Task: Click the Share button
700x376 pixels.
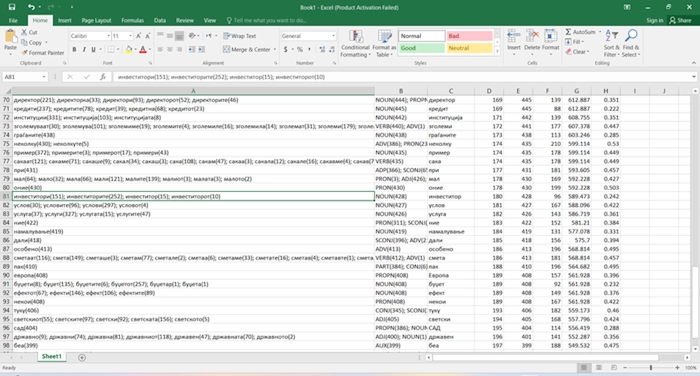Action: tap(680, 20)
